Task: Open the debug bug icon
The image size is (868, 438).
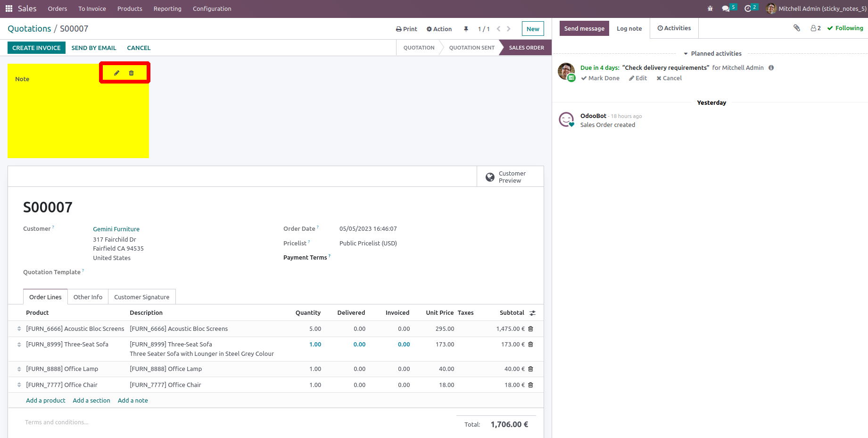Action: click(x=710, y=8)
